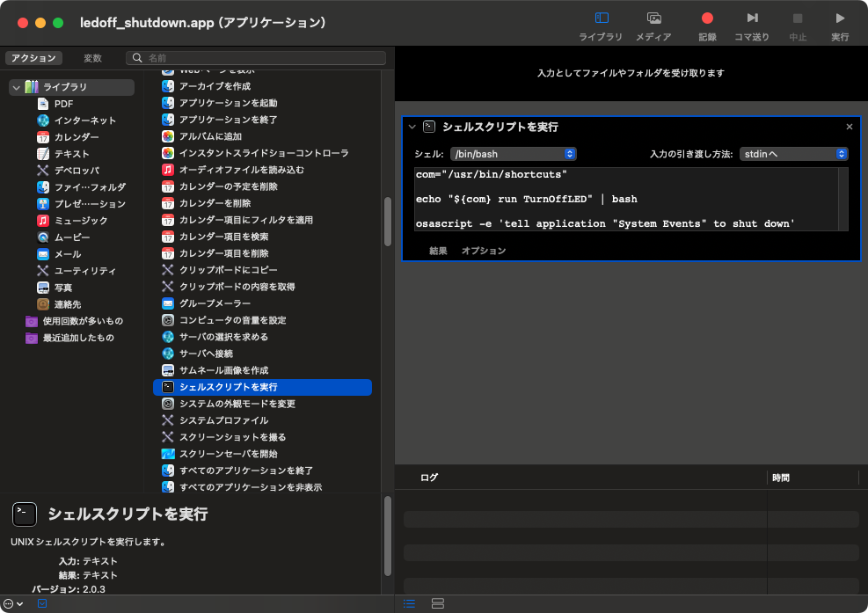Open the オプション tab of the action
Screen dimensions: 868x613
click(484, 251)
